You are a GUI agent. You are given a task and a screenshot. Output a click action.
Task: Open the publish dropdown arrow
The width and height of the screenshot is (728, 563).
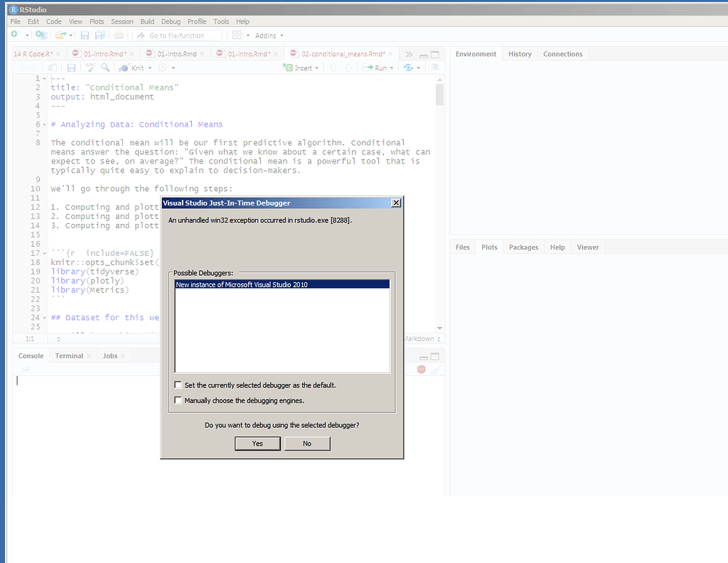point(419,68)
